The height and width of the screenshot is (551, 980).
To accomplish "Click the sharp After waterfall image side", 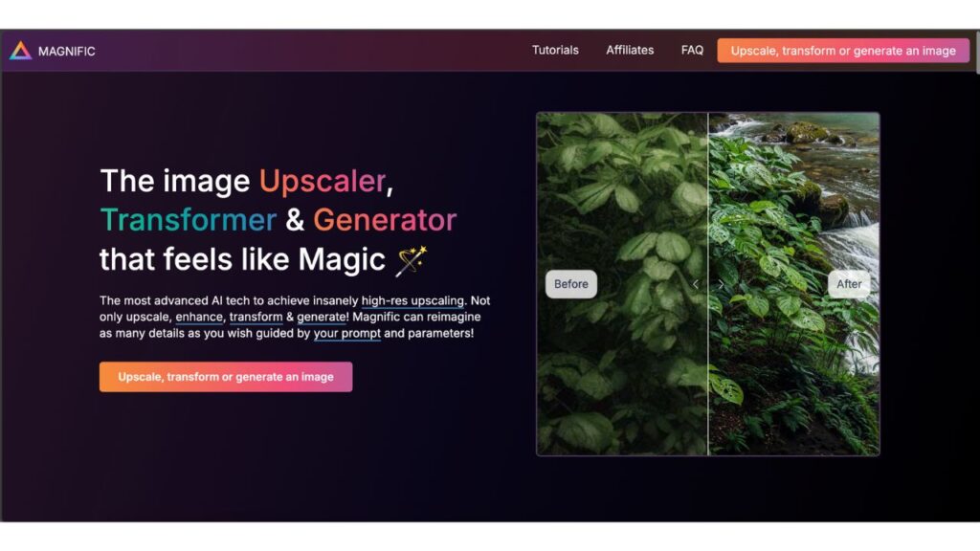I will (793, 187).
